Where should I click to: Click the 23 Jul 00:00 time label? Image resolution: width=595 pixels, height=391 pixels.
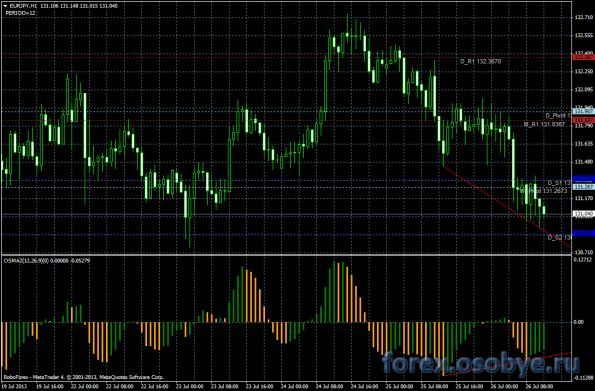189,386
